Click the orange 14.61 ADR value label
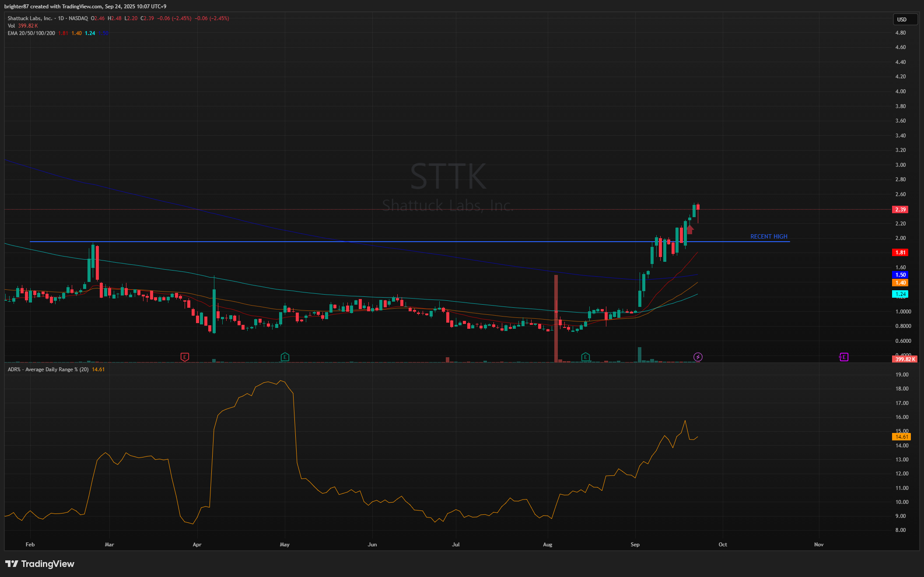924x577 pixels. coord(901,437)
